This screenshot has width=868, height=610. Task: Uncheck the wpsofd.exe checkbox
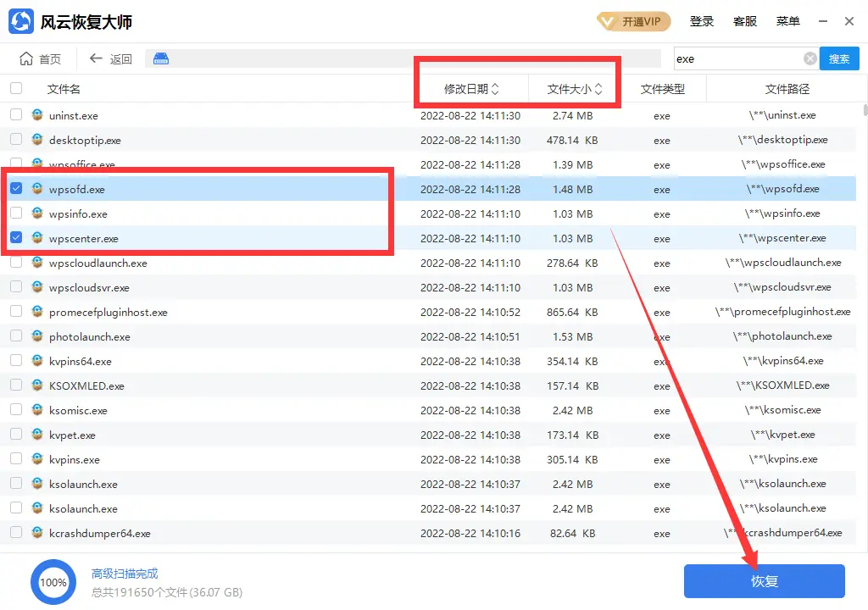click(16, 188)
